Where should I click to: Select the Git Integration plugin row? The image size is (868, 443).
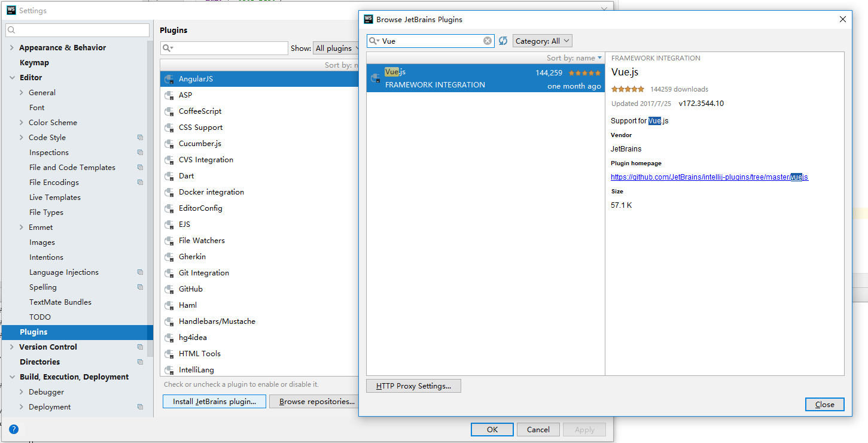(x=260, y=273)
